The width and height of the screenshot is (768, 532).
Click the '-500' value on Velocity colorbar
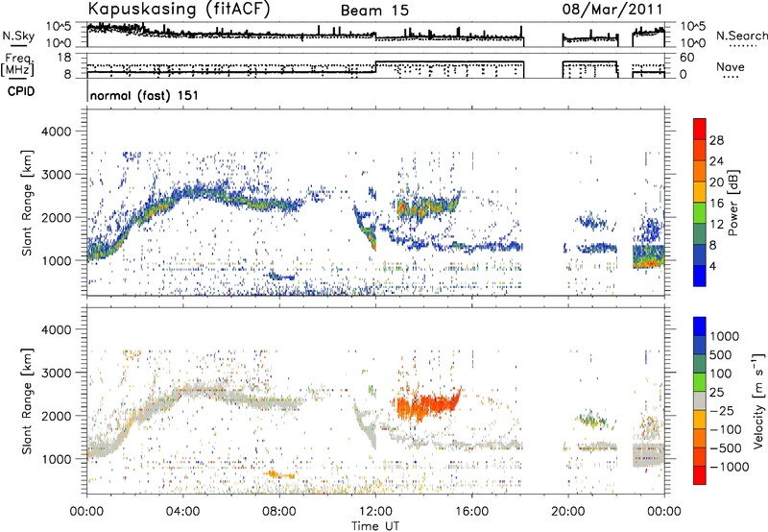[726, 448]
